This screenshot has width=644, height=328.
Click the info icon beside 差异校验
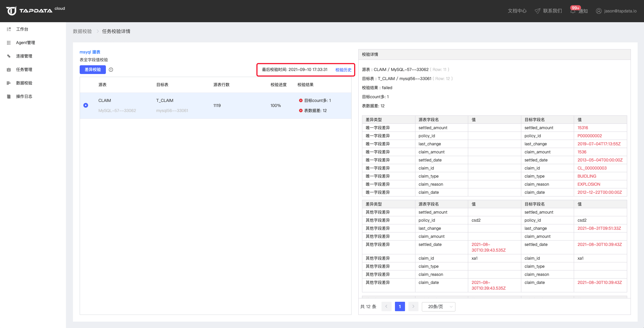click(x=111, y=70)
